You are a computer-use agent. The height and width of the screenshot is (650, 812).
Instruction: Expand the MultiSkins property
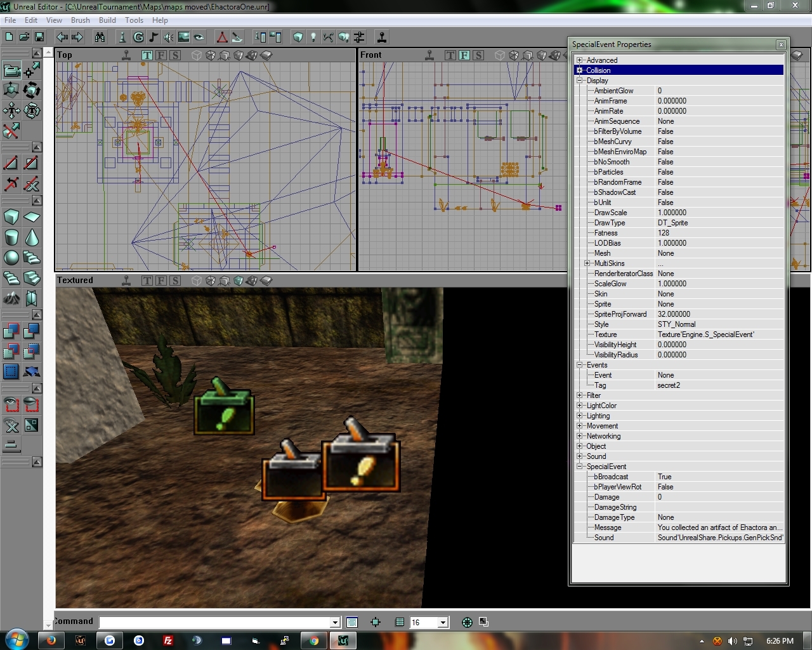pos(587,263)
